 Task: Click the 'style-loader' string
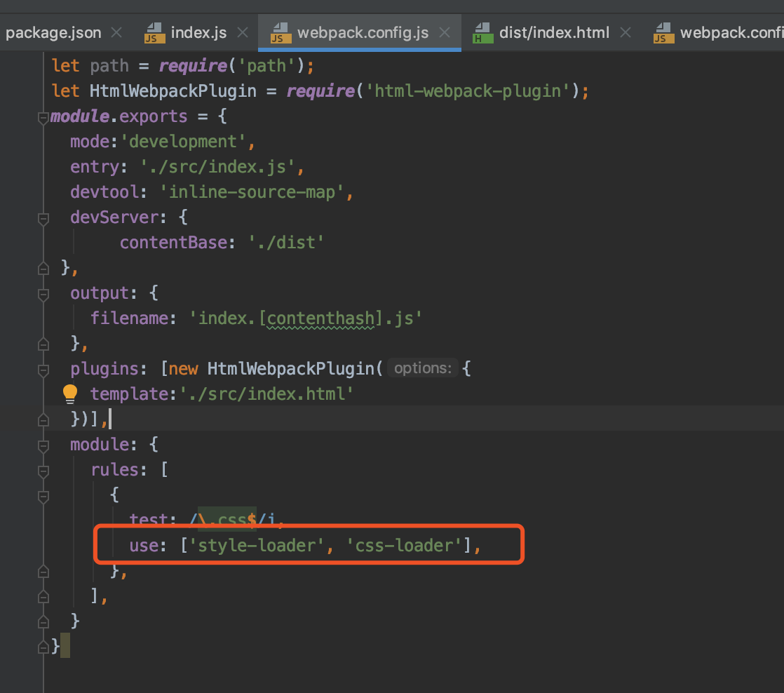(257, 546)
